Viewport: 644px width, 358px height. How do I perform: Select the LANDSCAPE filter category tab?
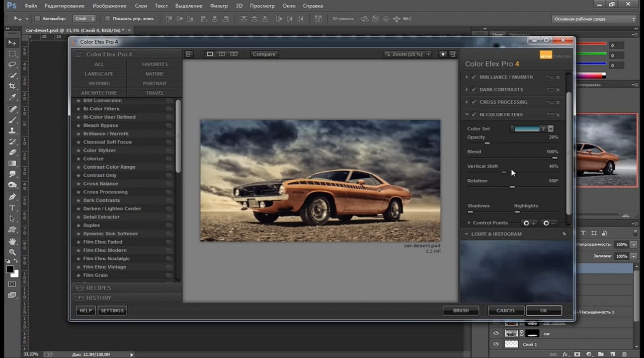pyautogui.click(x=99, y=74)
